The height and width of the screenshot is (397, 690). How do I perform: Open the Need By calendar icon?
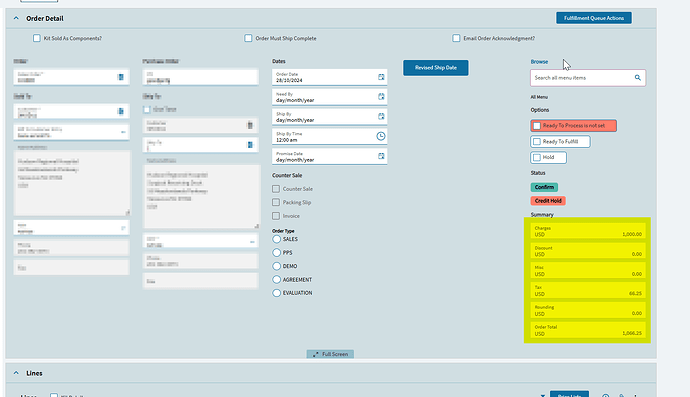point(381,96)
